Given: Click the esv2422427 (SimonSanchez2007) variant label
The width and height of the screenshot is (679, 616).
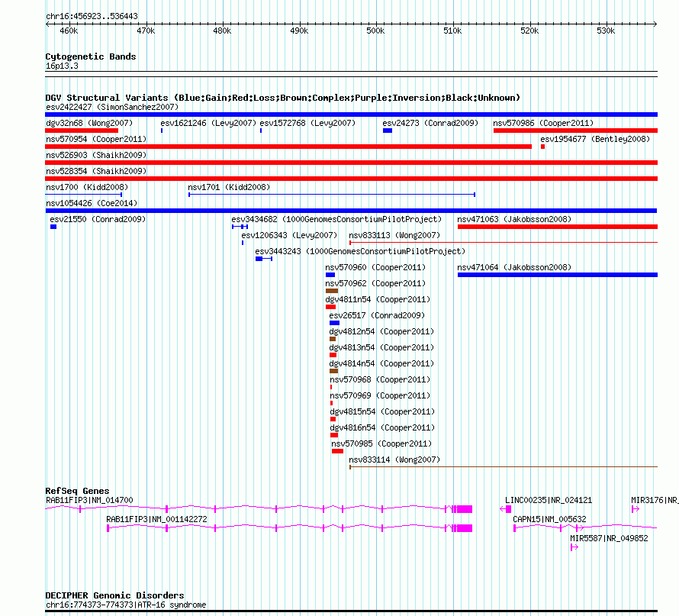Looking at the screenshot, I should click(112, 107).
